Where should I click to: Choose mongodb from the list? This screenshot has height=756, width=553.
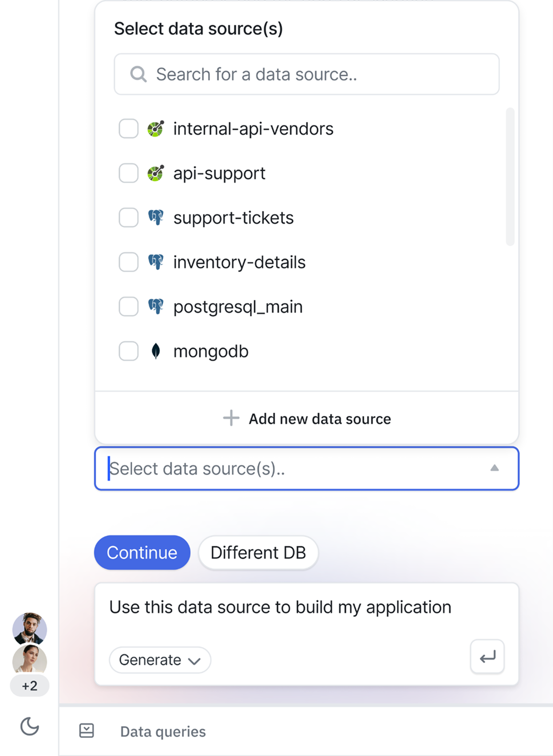[x=211, y=351]
